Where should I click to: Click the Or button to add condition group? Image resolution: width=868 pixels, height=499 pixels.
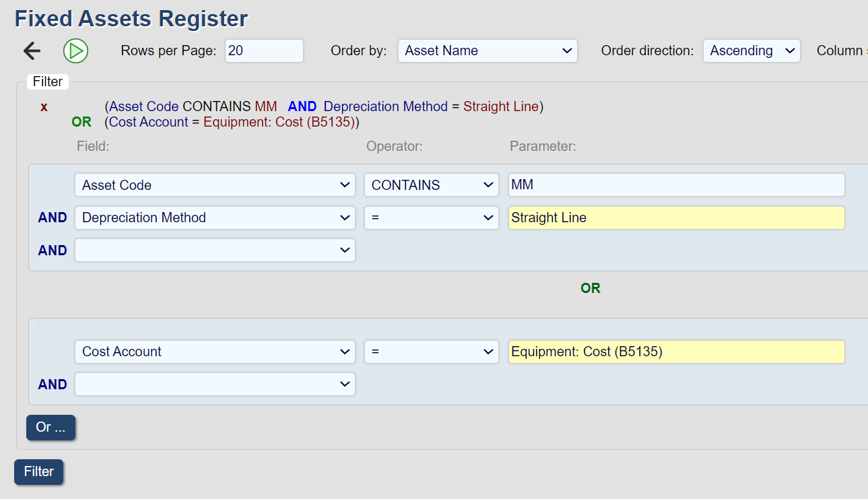tap(50, 428)
